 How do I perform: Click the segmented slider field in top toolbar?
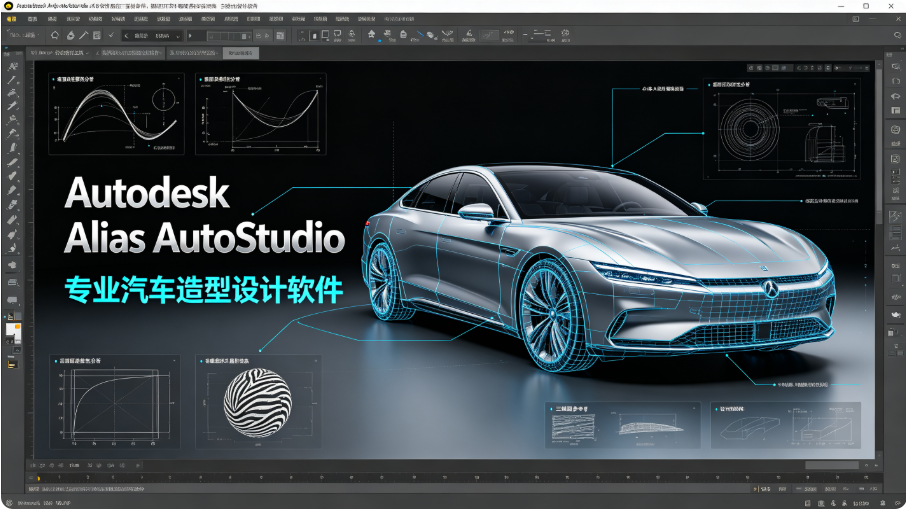[x=229, y=36]
